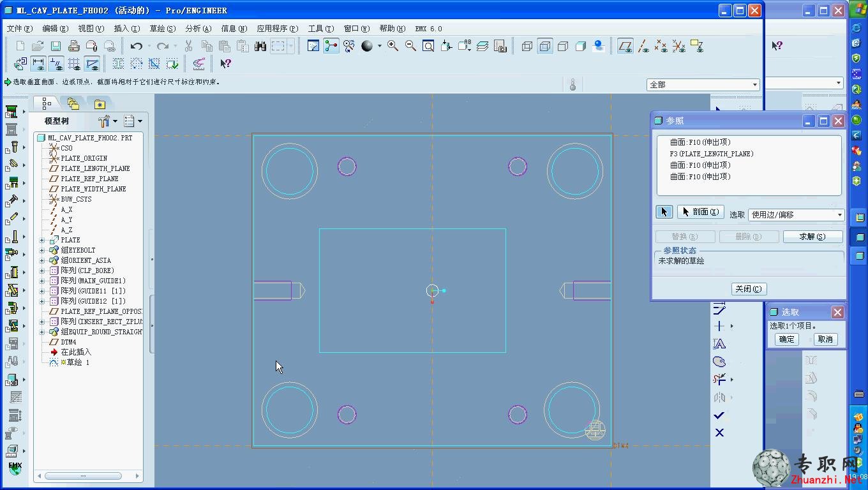Viewport: 868px width, 490px height.
Task: Click the model tree settings hammer icon
Action: pos(105,121)
